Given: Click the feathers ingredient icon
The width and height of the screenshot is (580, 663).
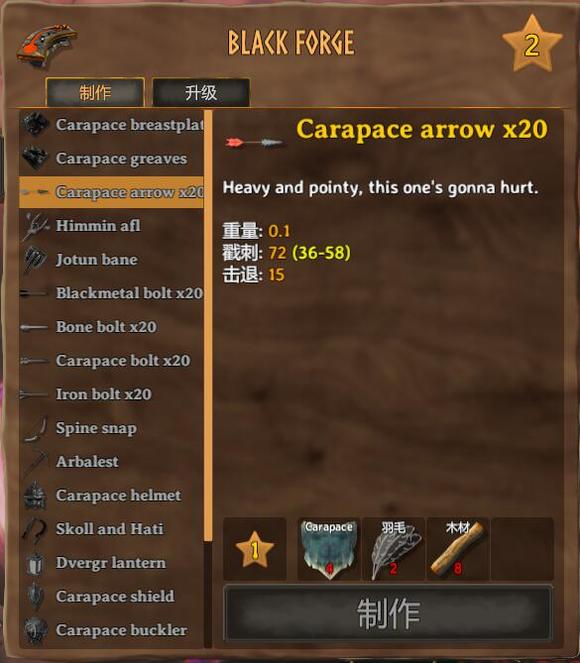Looking at the screenshot, I should 394,549.
